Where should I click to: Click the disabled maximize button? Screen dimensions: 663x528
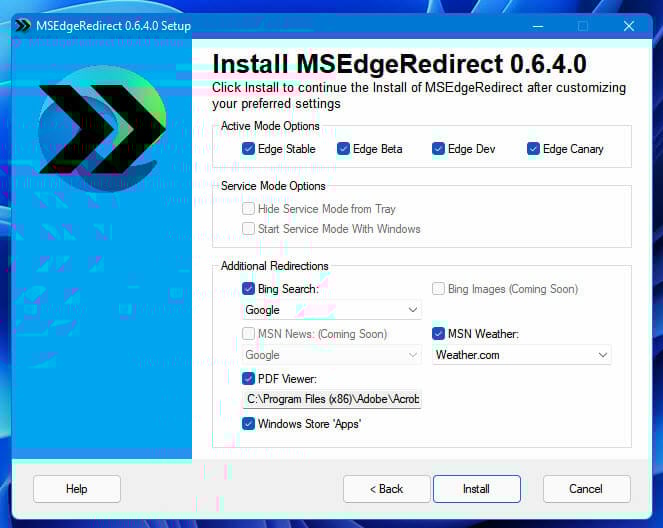(x=583, y=26)
